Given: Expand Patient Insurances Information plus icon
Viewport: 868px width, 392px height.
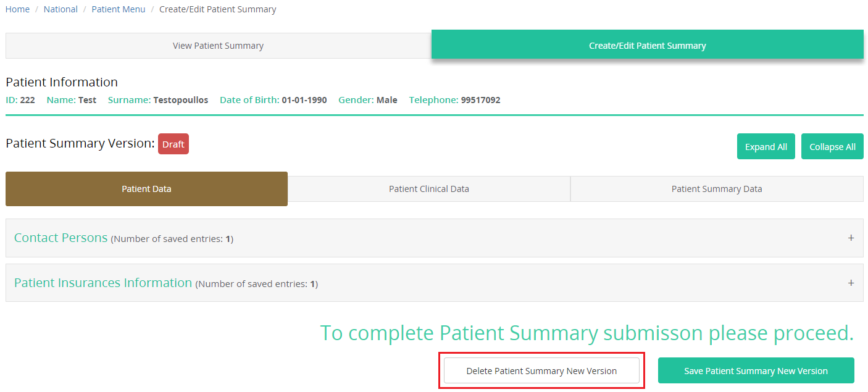Looking at the screenshot, I should pyautogui.click(x=851, y=283).
